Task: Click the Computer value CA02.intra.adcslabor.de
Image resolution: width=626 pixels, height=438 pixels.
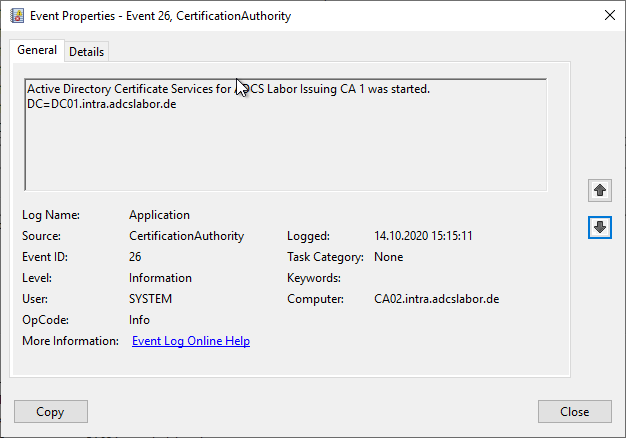Action: click(x=436, y=299)
